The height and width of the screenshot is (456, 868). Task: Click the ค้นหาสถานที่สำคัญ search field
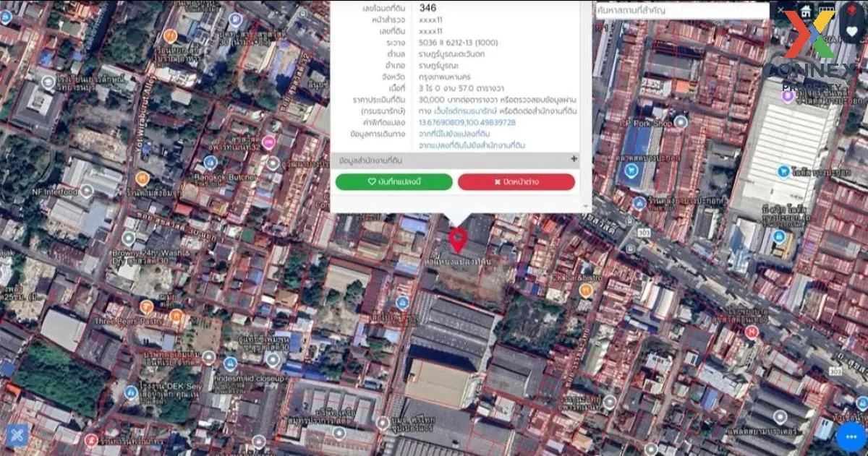coord(680,11)
